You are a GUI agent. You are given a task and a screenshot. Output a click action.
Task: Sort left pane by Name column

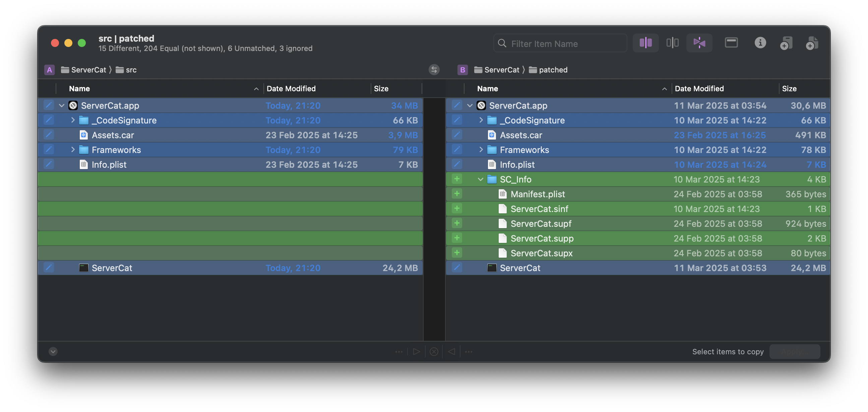[x=161, y=89]
